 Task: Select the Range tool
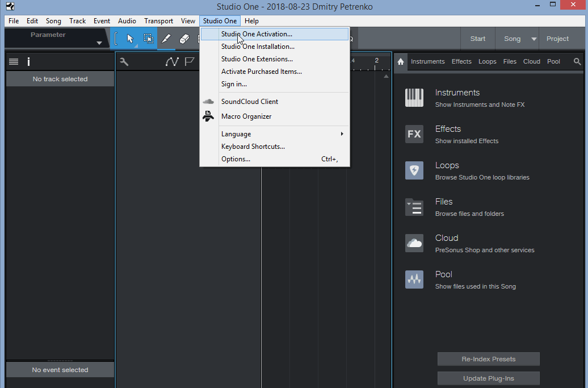(x=148, y=39)
